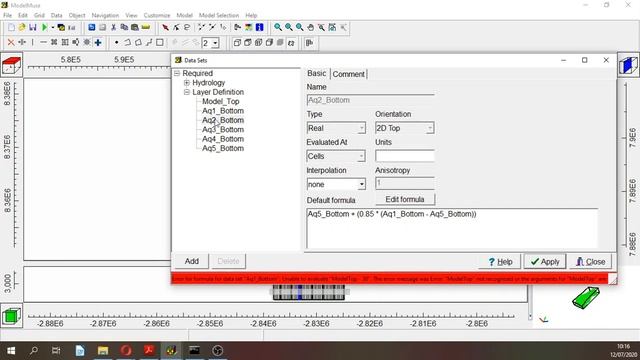Screen dimensions: 640x360
Task: Select the red arrow select-objects tool
Action: tap(165, 27)
